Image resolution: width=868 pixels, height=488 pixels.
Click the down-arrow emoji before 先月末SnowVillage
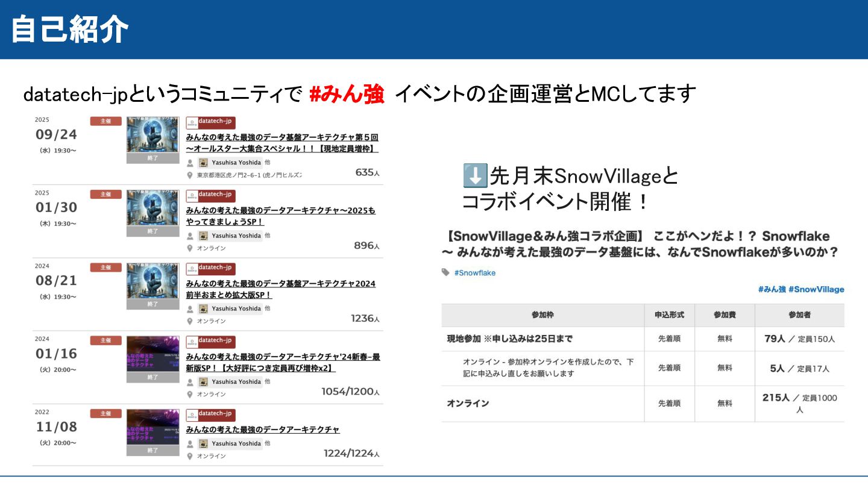pyautogui.click(x=474, y=176)
